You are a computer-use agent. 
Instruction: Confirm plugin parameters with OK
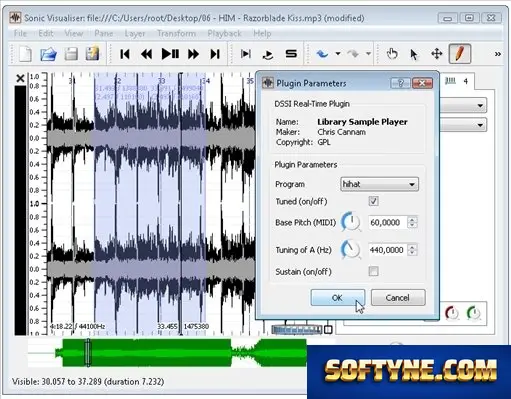(337, 297)
